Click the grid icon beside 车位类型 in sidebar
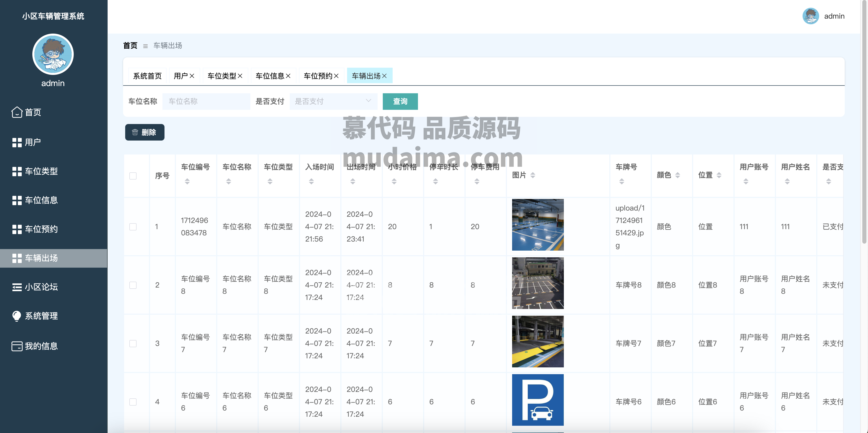868x433 pixels. coord(17,171)
